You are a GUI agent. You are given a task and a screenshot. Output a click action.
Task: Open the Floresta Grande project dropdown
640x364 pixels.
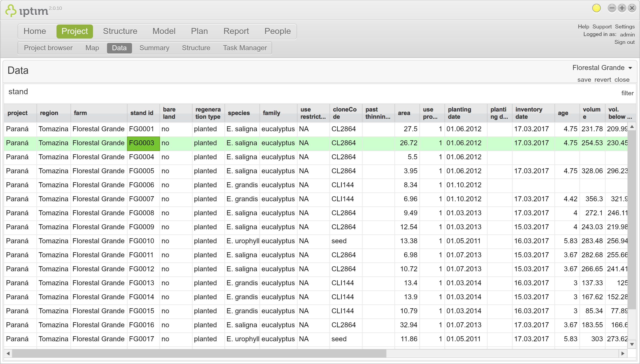point(602,68)
